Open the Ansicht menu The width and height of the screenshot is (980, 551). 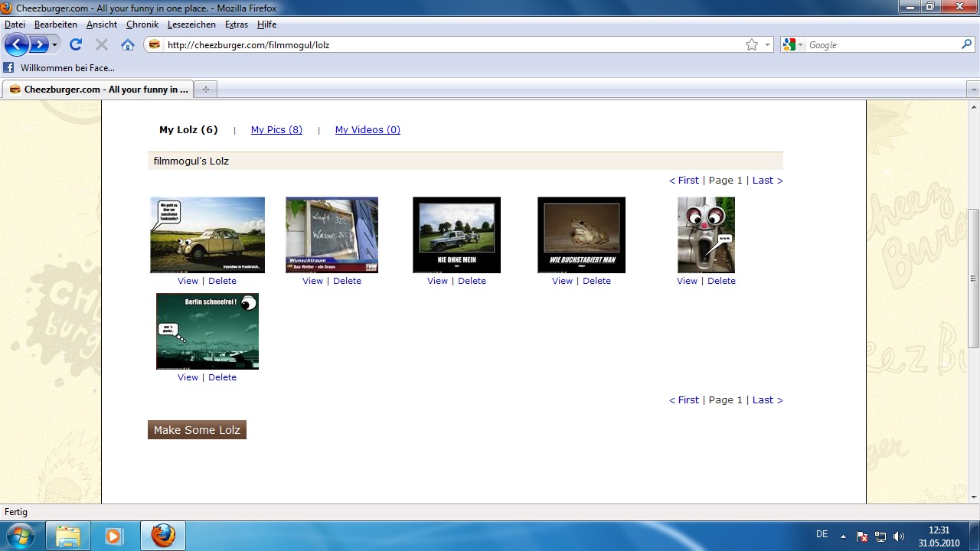(102, 24)
